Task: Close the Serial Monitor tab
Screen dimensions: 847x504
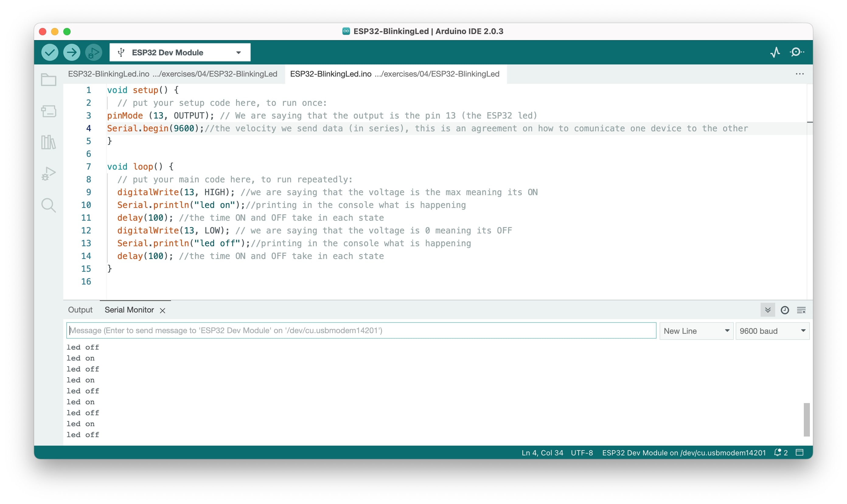Action: point(162,310)
